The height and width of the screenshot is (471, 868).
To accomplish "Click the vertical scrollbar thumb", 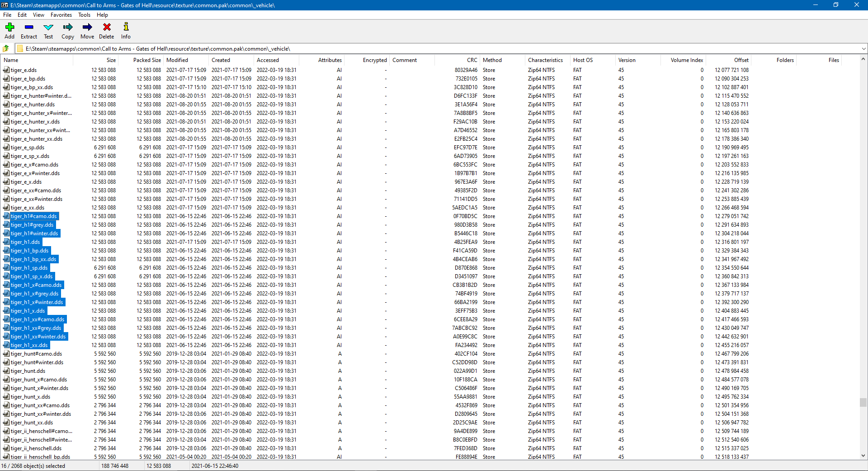I will coord(863,402).
